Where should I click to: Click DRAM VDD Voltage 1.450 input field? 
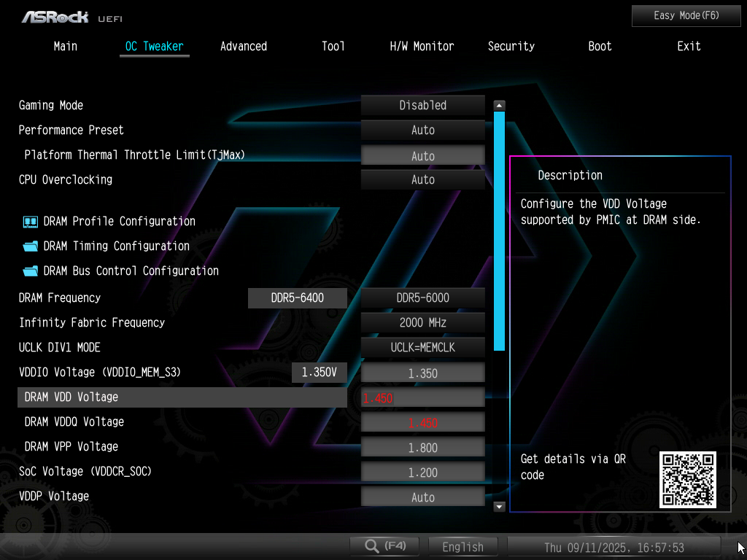click(x=423, y=397)
